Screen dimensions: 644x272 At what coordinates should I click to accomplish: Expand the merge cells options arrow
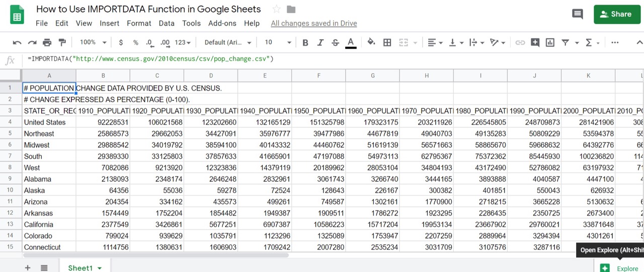[x=415, y=43]
